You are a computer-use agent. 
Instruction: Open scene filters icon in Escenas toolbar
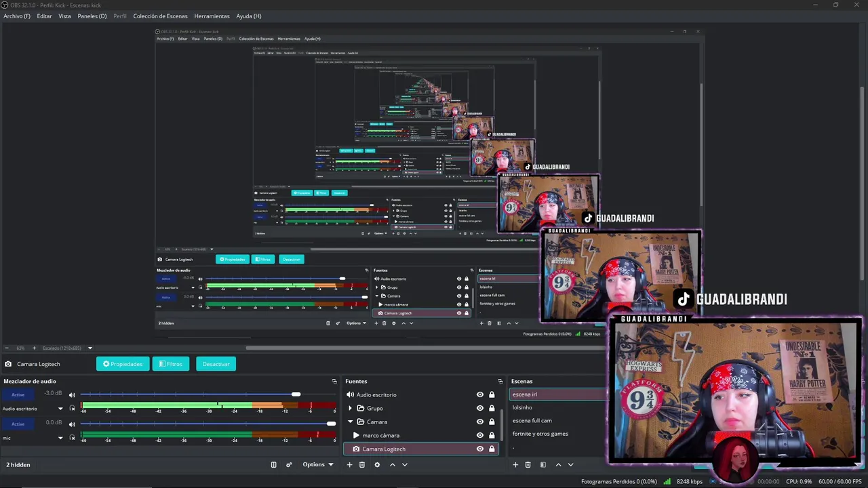tap(543, 465)
